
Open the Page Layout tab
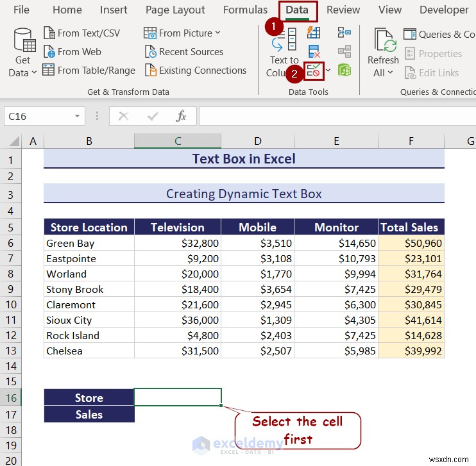(175, 10)
